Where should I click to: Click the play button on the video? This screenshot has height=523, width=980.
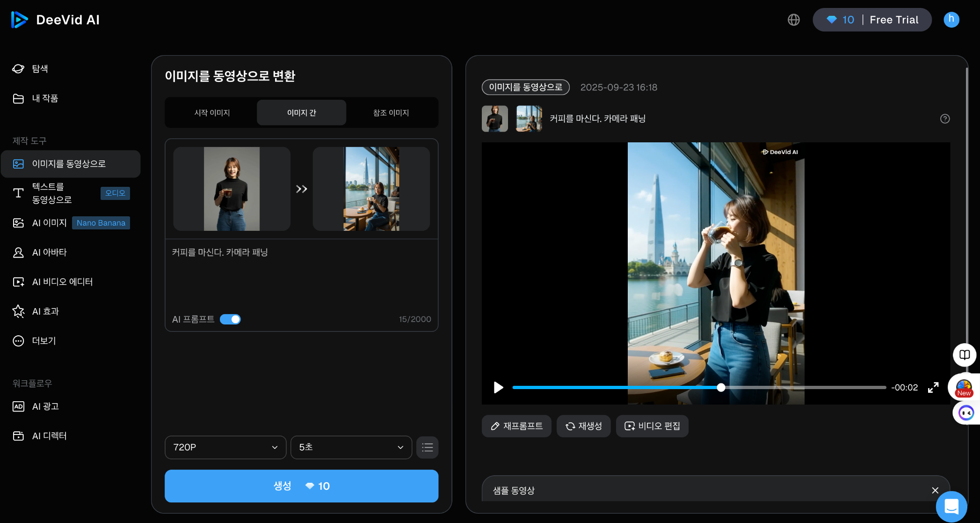coord(498,388)
